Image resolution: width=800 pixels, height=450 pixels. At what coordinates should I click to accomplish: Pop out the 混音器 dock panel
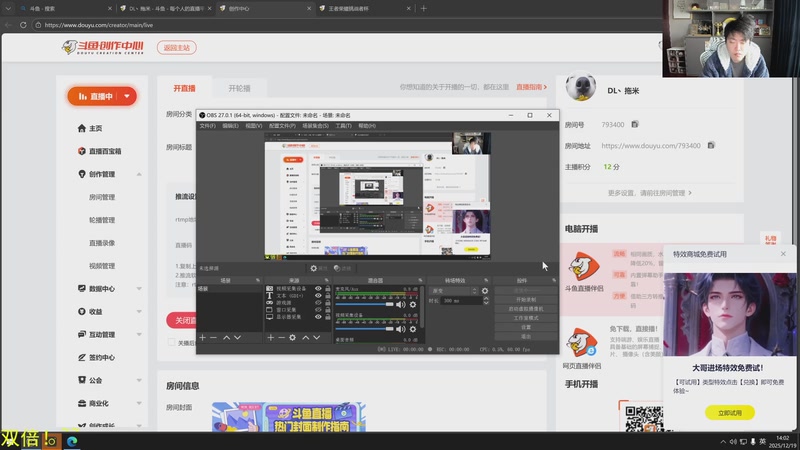[x=420, y=280]
